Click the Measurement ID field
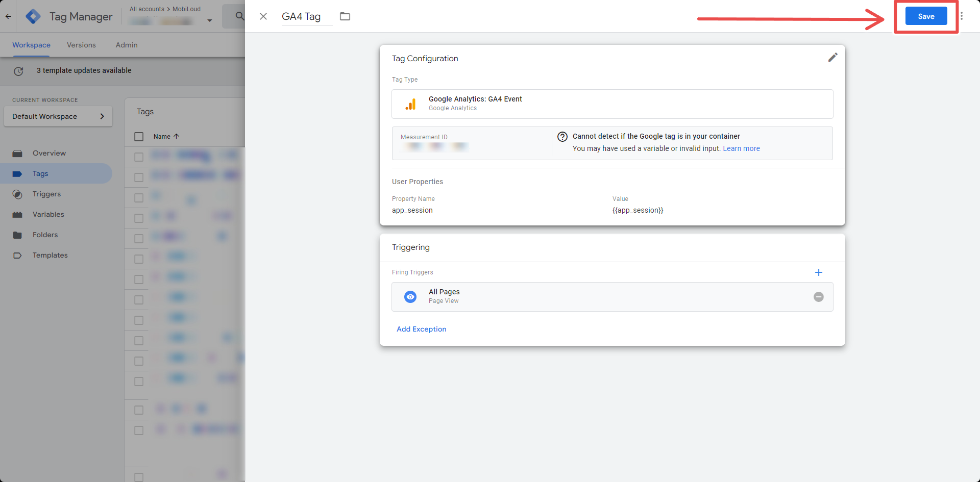980x482 pixels. [472, 143]
